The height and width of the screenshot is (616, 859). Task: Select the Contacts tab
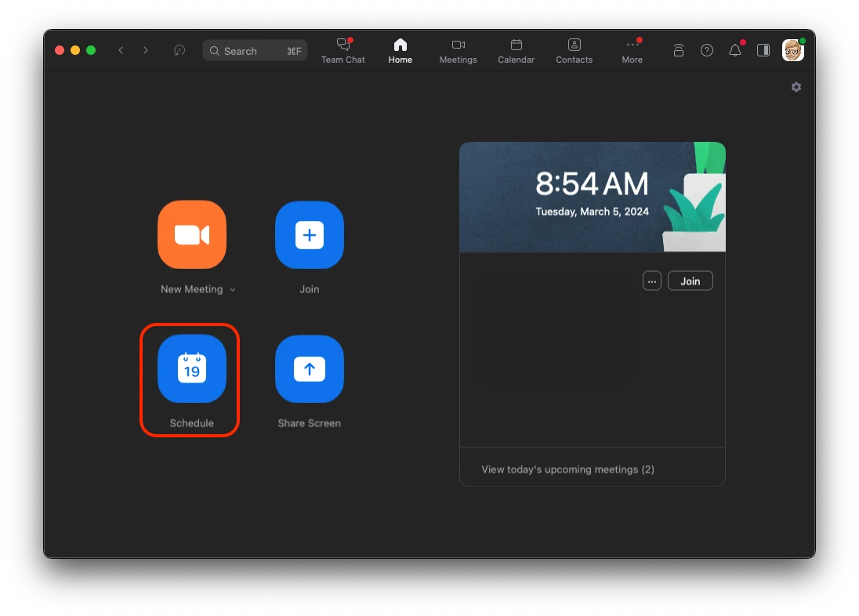pyautogui.click(x=574, y=50)
